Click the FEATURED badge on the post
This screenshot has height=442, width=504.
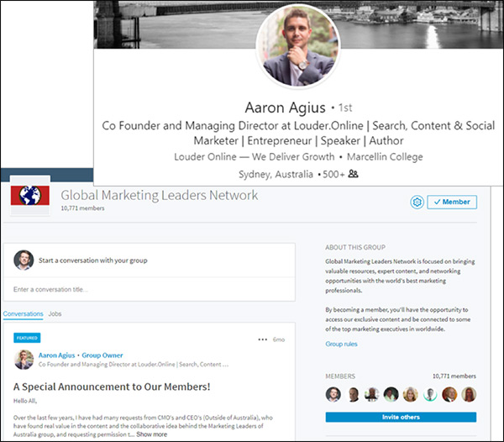[x=27, y=338]
